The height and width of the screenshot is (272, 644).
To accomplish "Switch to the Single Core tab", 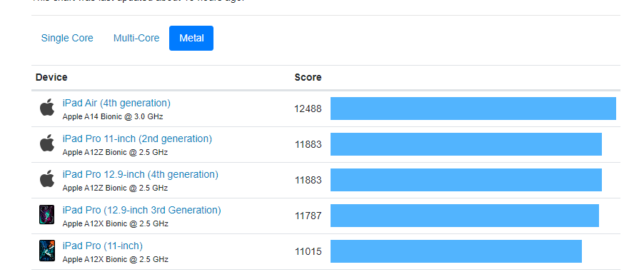I will [67, 39].
